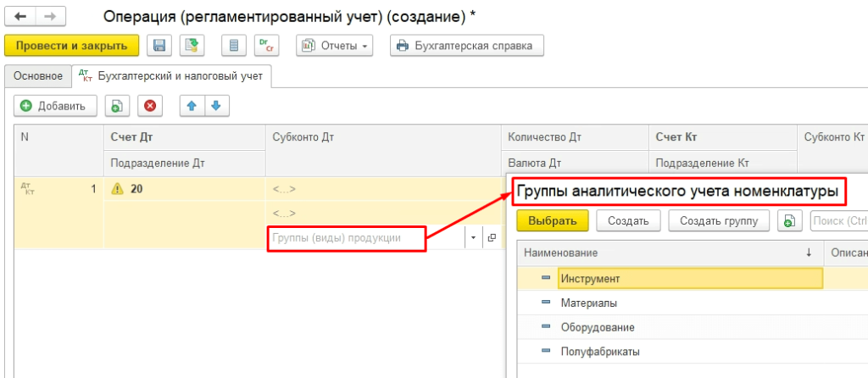Click the post document icon next to save

(x=192, y=46)
